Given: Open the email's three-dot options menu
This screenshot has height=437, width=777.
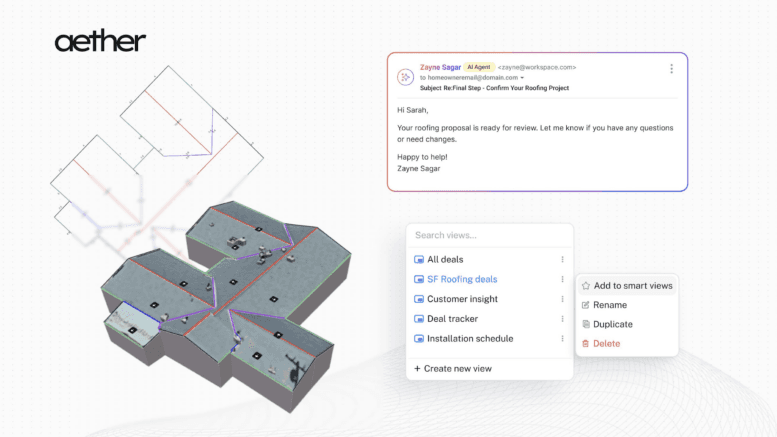Looking at the screenshot, I should 671,69.
